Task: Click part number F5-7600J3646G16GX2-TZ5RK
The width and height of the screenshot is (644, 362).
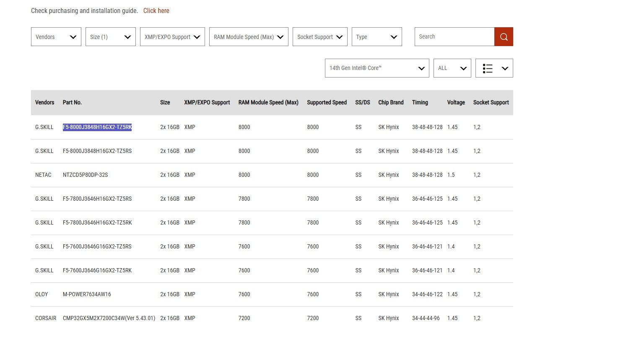Action: tap(97, 271)
